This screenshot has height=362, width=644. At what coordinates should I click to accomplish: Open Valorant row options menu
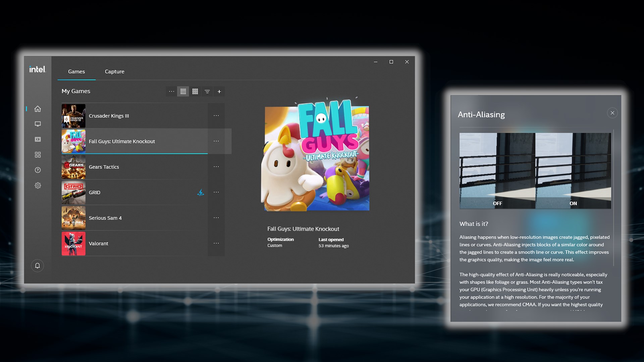point(216,243)
